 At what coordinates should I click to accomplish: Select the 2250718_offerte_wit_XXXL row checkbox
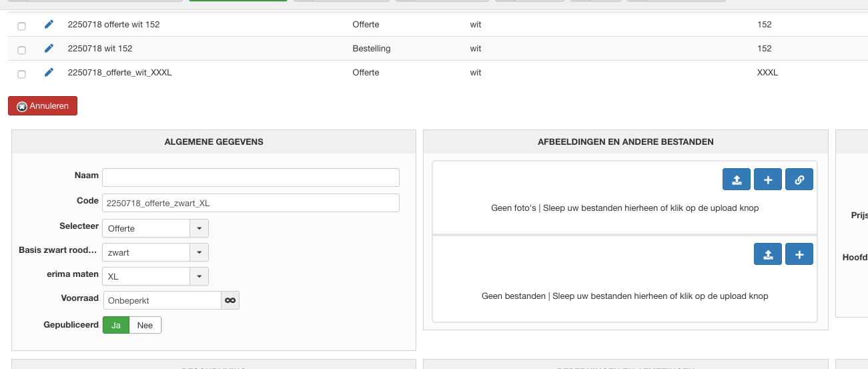pos(22,74)
